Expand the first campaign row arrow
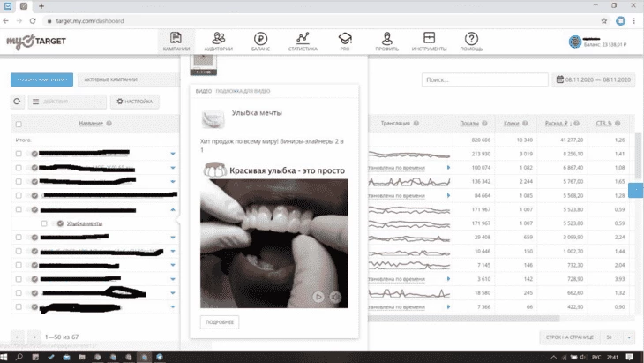Image resolution: width=644 pixels, height=363 pixels. point(173,154)
